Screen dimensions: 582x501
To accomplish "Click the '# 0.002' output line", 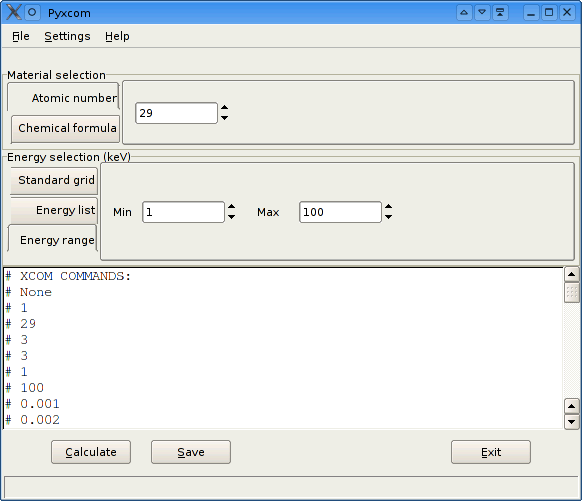I will click(32, 420).
